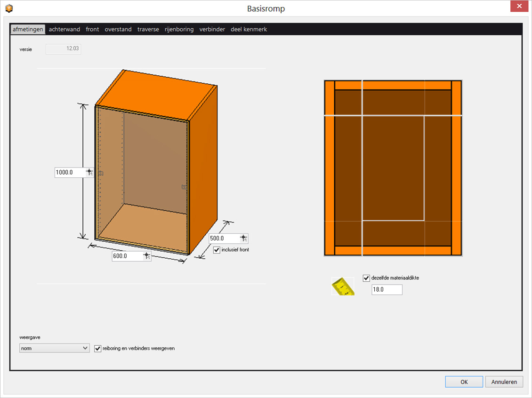Select the traverse tab

(x=148, y=29)
